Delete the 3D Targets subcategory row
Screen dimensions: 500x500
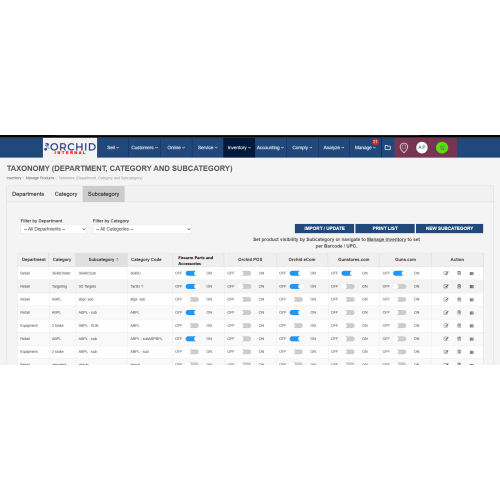[459, 286]
